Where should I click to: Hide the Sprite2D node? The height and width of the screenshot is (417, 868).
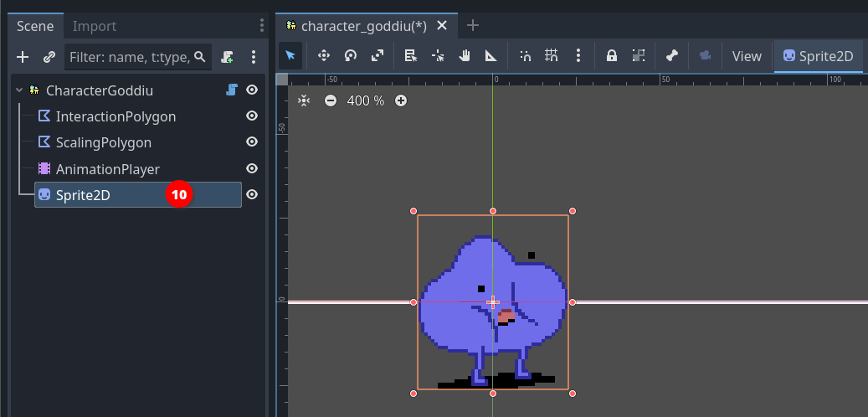point(252,194)
